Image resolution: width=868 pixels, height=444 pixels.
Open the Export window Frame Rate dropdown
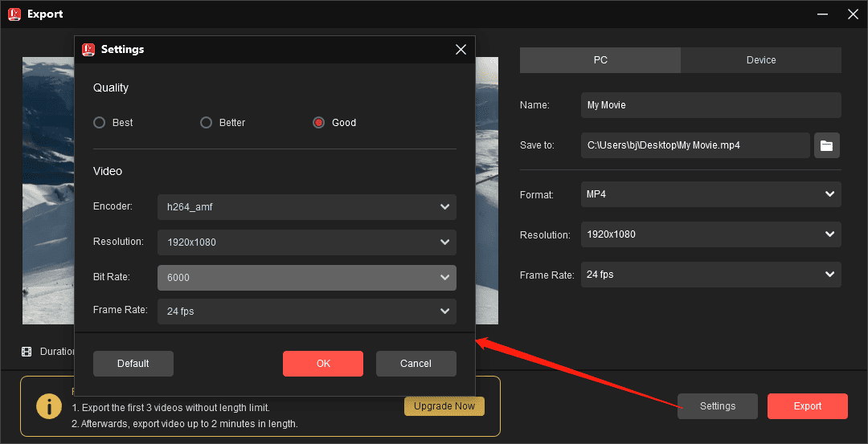tap(710, 275)
